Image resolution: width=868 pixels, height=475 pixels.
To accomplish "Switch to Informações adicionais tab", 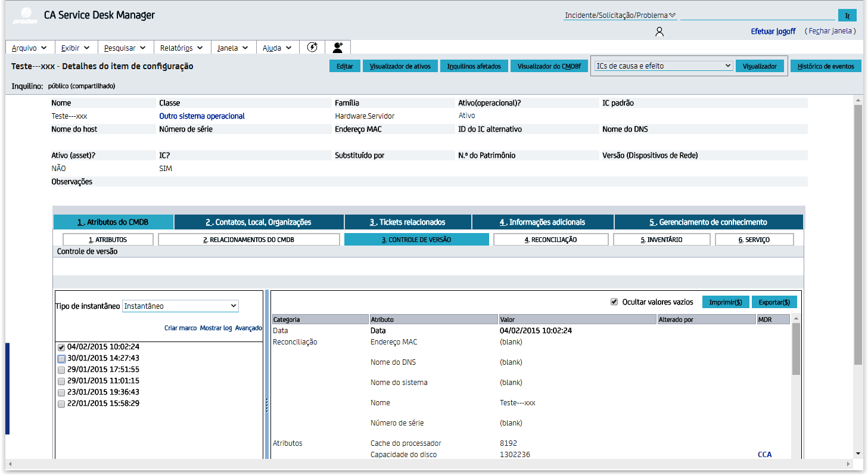I will tap(543, 222).
